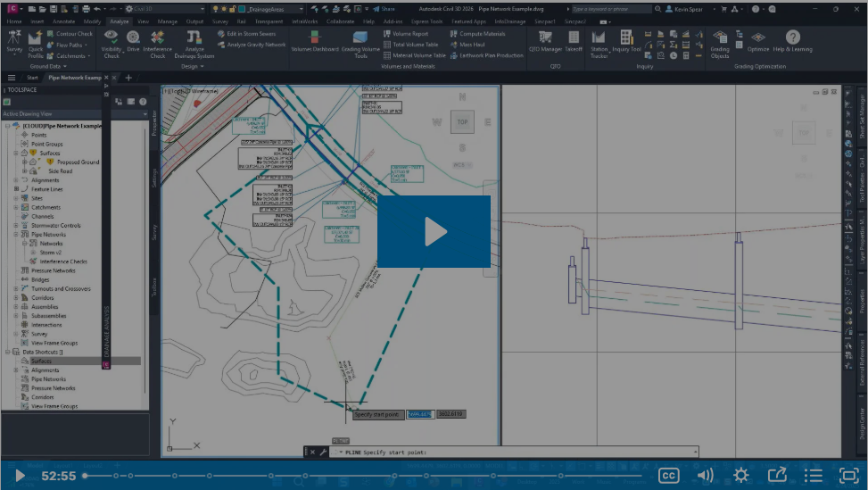Open Grading Objects tool
The width and height of the screenshot is (868, 490).
(x=720, y=45)
